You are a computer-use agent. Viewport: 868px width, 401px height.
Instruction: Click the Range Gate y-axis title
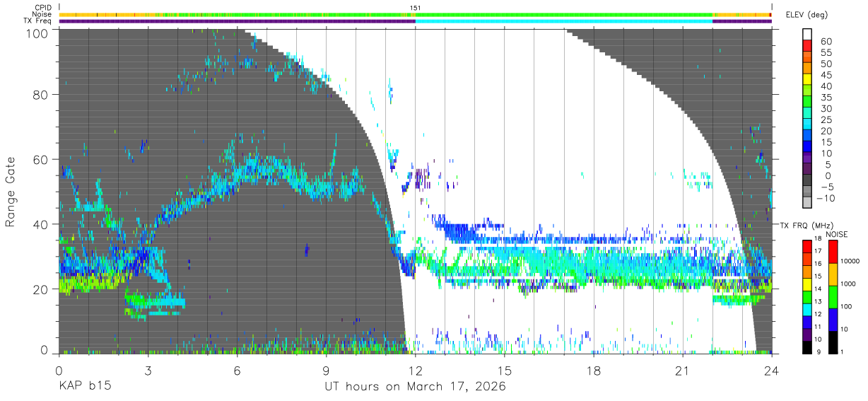[x=11, y=191]
